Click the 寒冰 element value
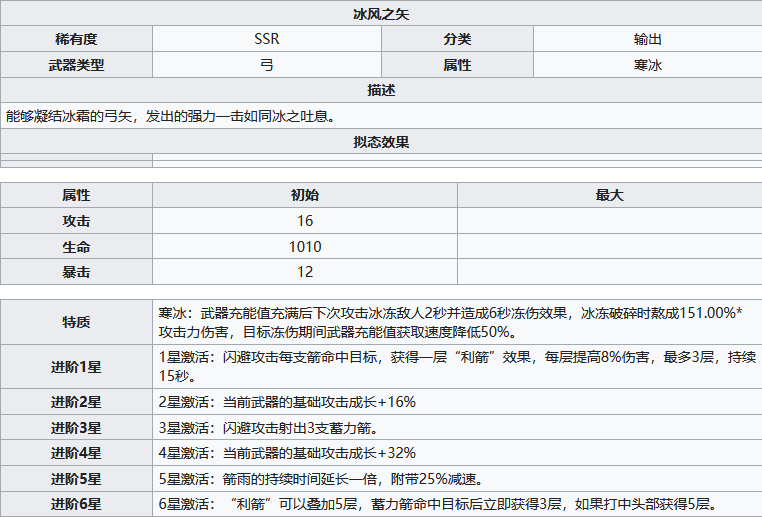This screenshot has width=762, height=517. [647, 65]
